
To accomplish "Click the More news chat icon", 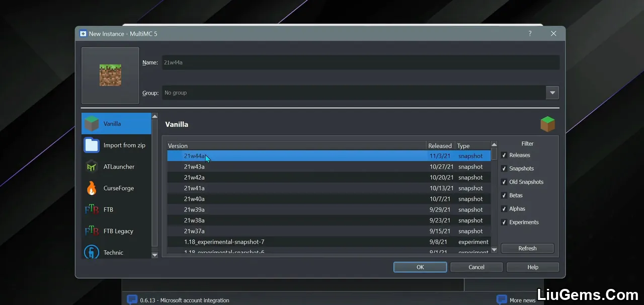I will [502, 300].
